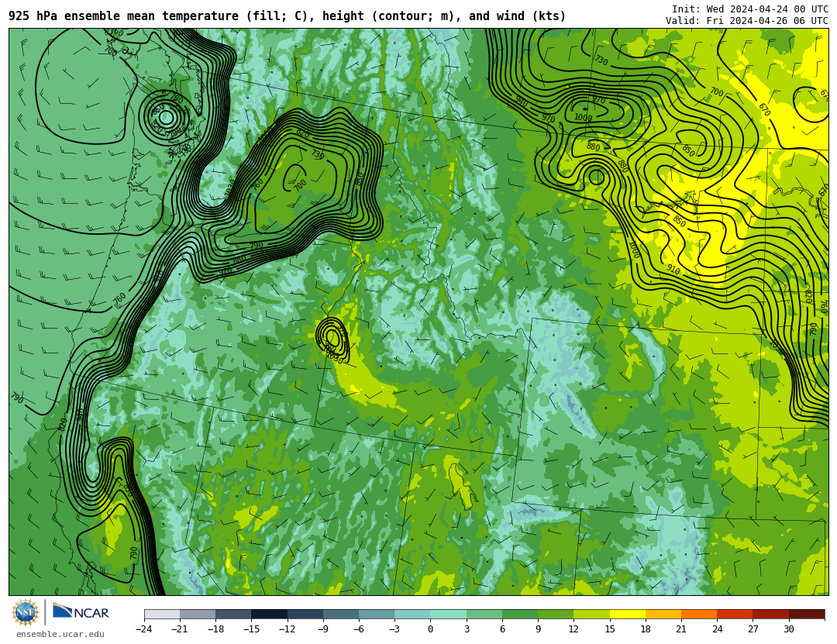This screenshot has width=837, height=644.
Task: Pick the 15 to 18 yellow colorbar swatch
Action: (x=627, y=614)
